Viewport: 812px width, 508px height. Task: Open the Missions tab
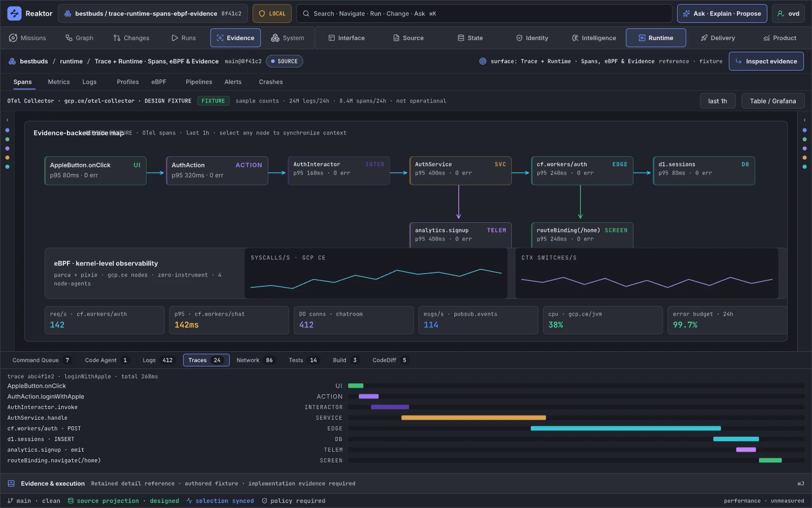coord(27,38)
